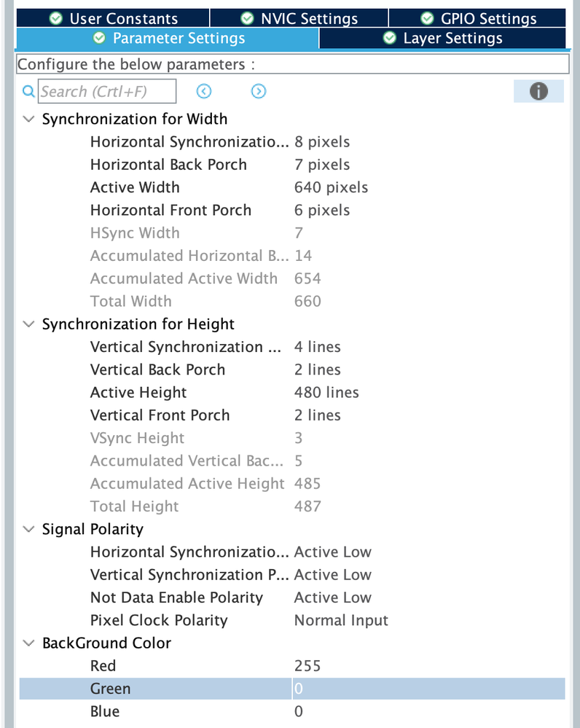Select the Horizontal Front Porch row label
This screenshot has width=580, height=728.
click(x=171, y=210)
